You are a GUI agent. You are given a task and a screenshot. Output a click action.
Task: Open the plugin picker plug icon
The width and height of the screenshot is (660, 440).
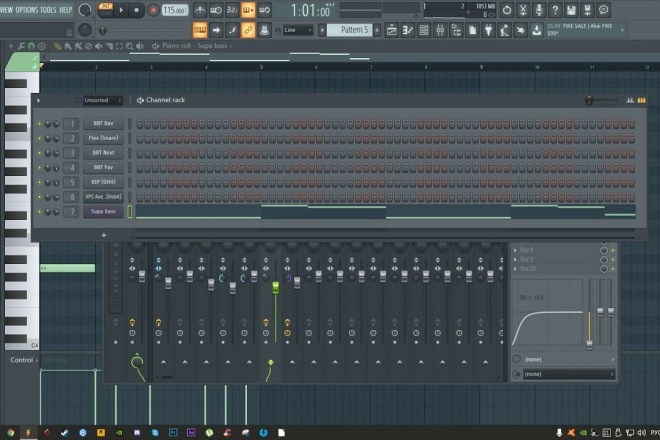[488, 30]
